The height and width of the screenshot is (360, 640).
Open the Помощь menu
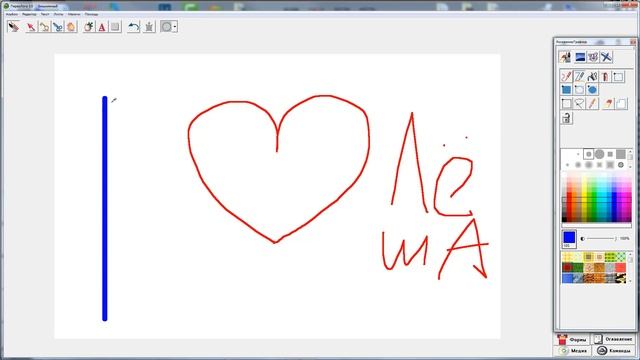click(x=91, y=14)
